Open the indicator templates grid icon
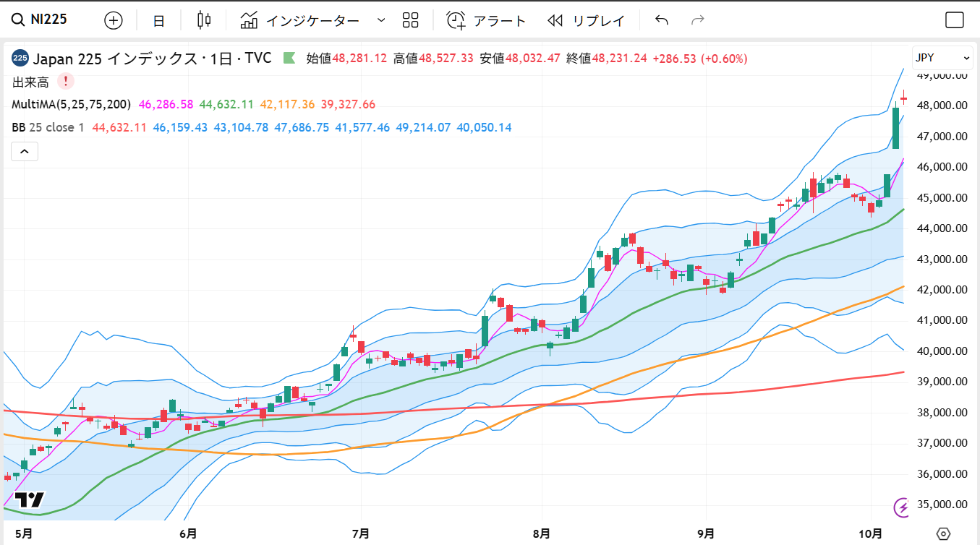This screenshot has width=980, height=545. click(x=411, y=20)
